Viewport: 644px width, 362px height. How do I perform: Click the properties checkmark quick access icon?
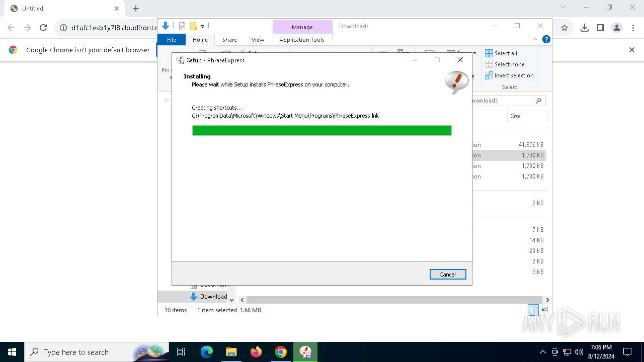click(x=182, y=26)
